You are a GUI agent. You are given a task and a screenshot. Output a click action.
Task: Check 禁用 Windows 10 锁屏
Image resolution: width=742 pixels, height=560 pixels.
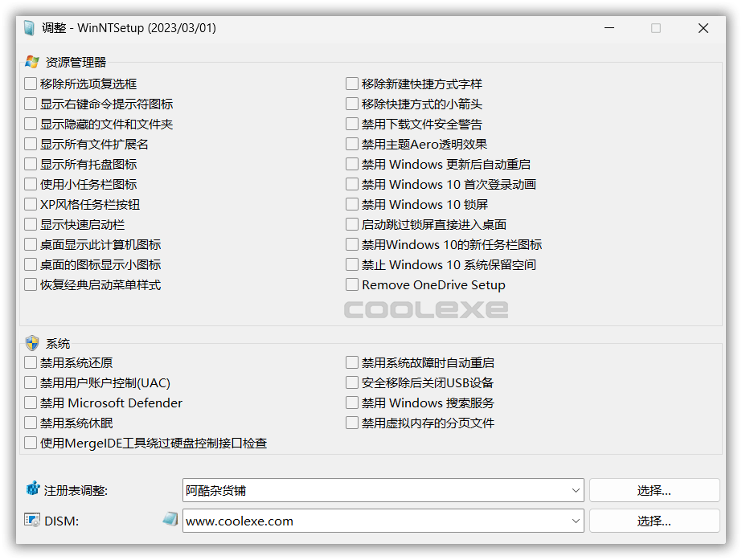351,204
